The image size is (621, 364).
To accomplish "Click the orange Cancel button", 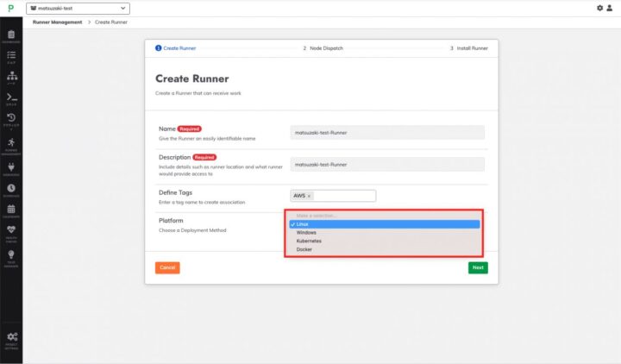I will point(167,267).
